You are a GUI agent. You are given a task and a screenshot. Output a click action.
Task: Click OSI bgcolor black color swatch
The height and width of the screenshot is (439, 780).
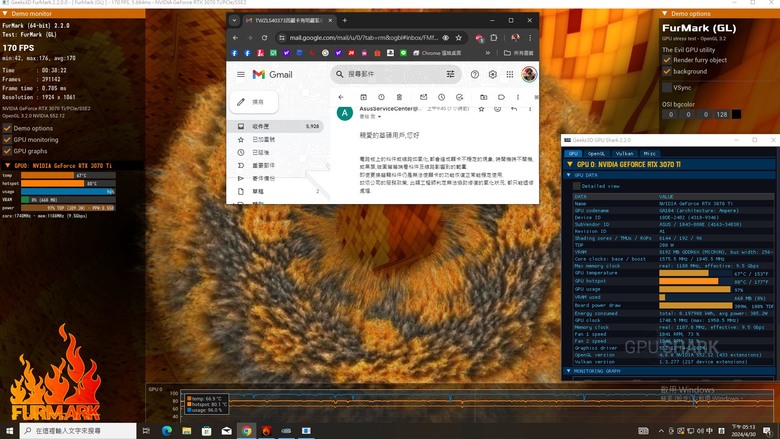point(736,114)
